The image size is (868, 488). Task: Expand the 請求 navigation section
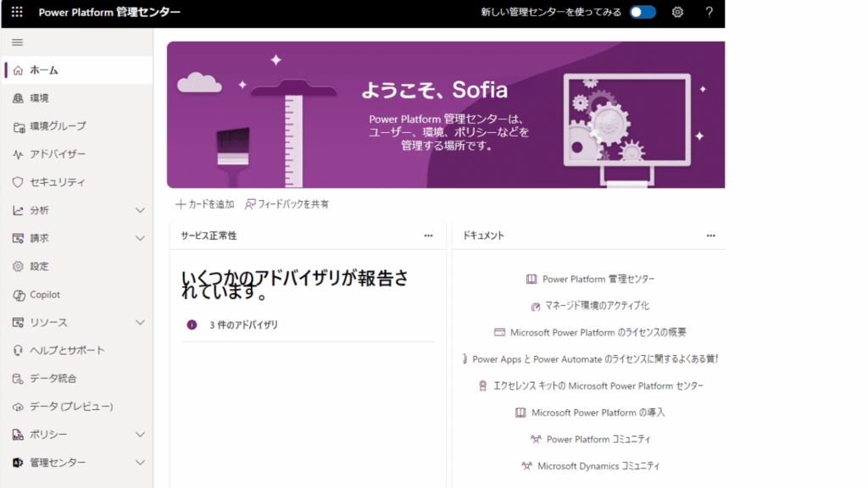click(141, 238)
